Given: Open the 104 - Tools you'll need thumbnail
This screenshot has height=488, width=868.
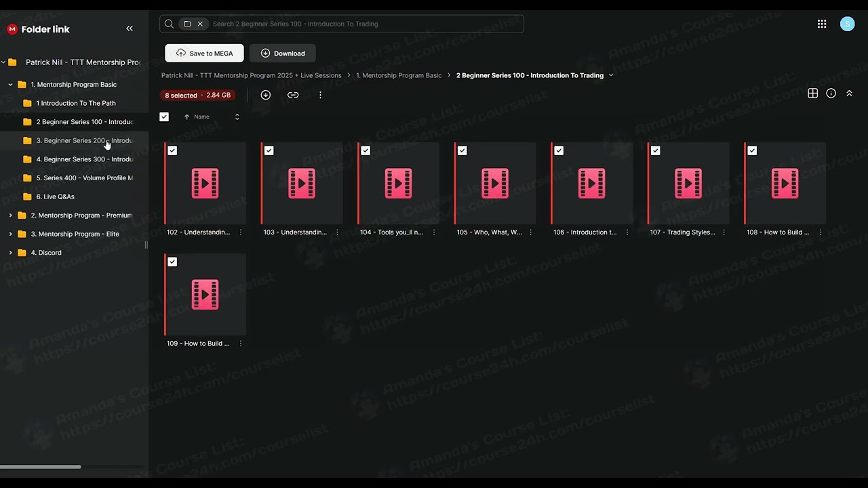Looking at the screenshot, I should pyautogui.click(x=399, y=183).
